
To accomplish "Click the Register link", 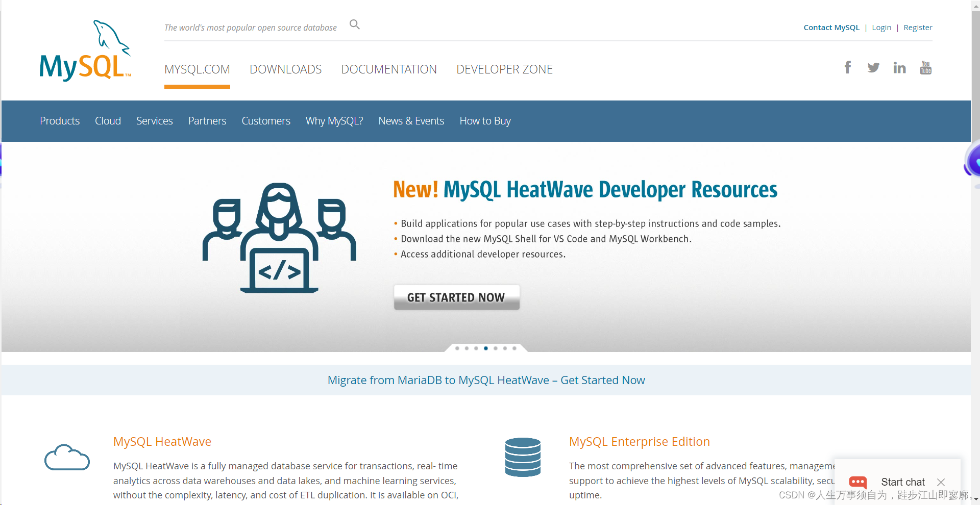I will click(x=917, y=27).
